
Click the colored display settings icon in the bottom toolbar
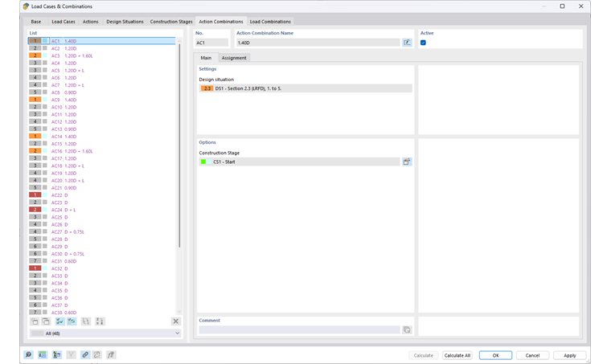coord(57,354)
